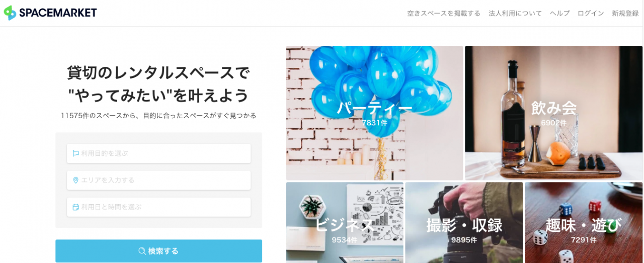Select the 趣味・遊び category tile
Viewport: 644px width, 263px height.
point(584,223)
